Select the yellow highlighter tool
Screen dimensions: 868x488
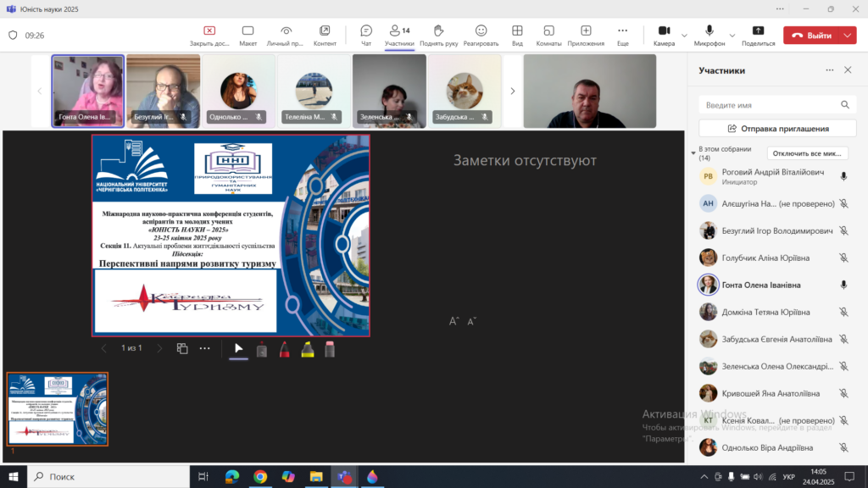pos(308,349)
